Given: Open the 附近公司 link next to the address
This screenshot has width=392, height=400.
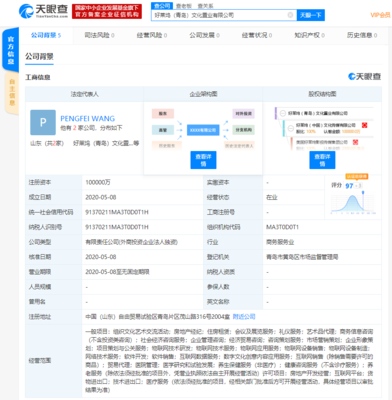Looking at the screenshot, I should tap(244, 316).
